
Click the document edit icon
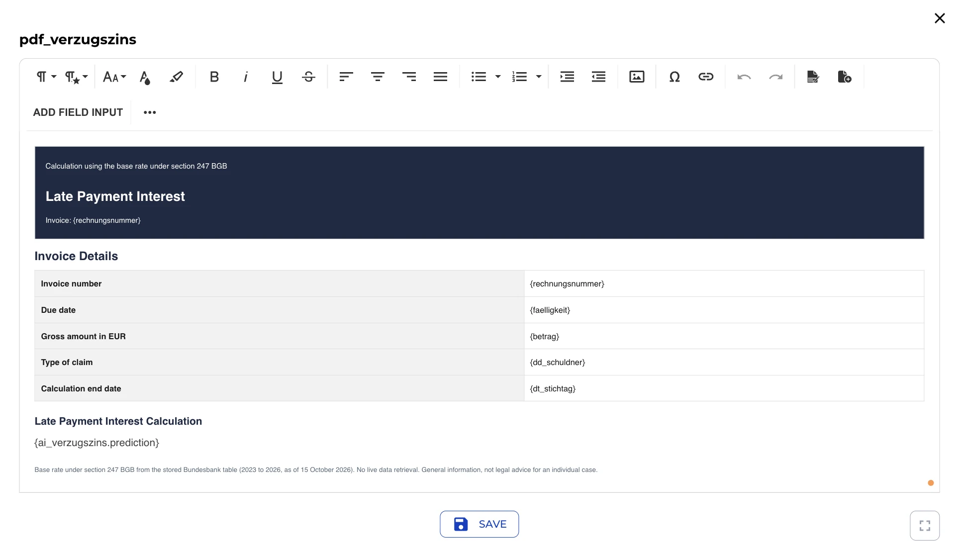(813, 77)
